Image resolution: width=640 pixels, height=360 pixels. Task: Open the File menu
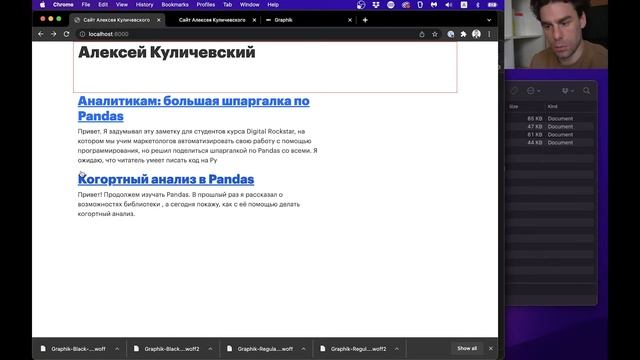coord(86,5)
